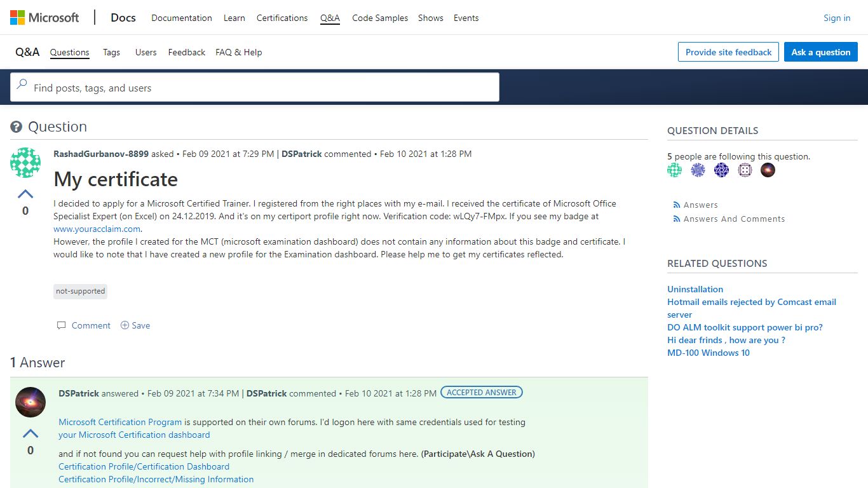Open fourth follower avatar in Question Details
This screenshot has width=868, height=488.
(x=745, y=170)
